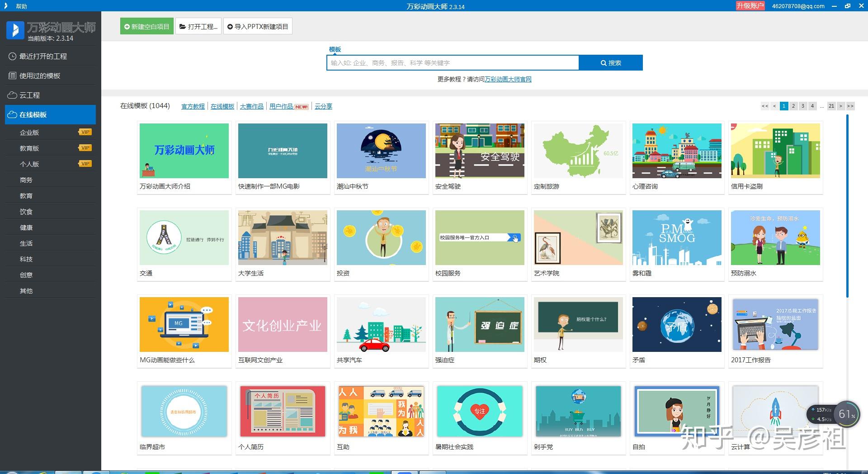Switch to the 大赛作品 tab link
The width and height of the screenshot is (868, 474).
tap(252, 106)
